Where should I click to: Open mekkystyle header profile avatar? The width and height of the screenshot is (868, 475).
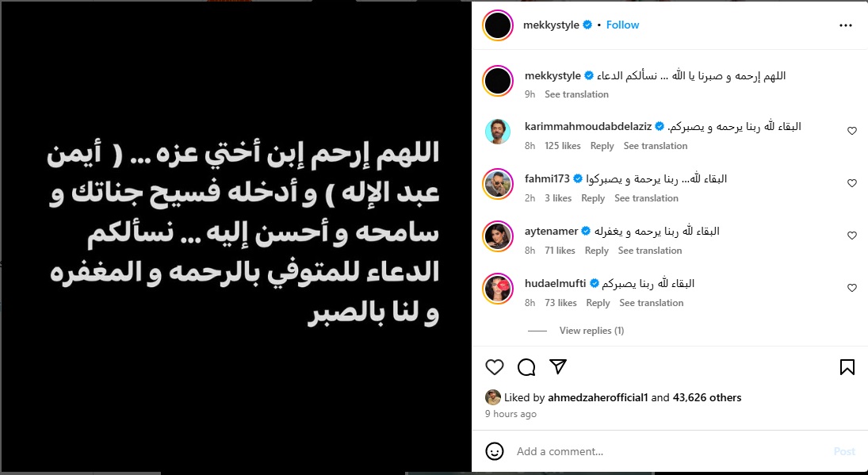pyautogui.click(x=498, y=25)
